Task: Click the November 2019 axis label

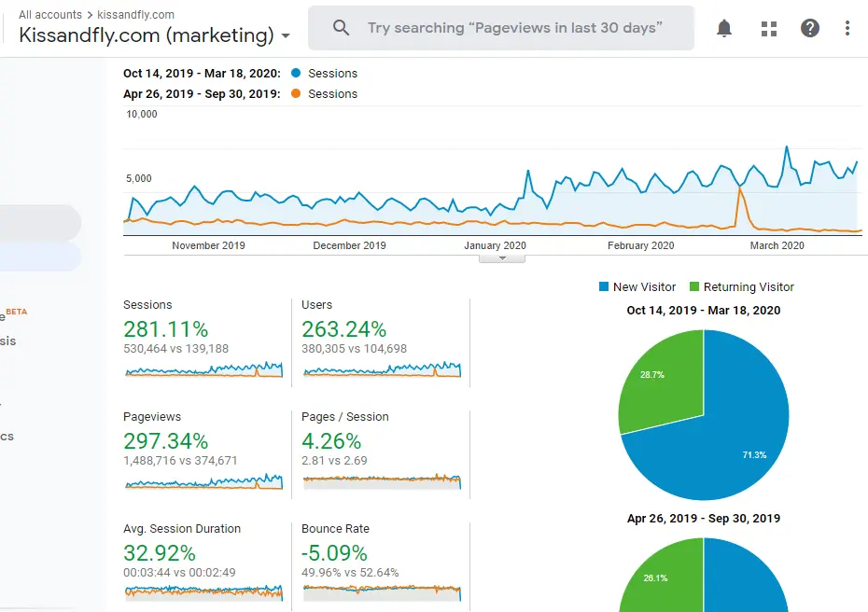Action: click(208, 245)
